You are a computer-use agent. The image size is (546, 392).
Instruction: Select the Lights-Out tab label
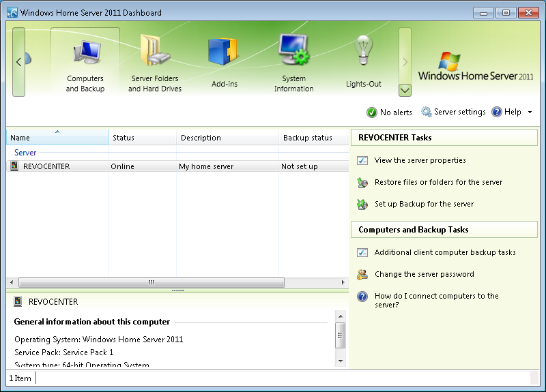(364, 84)
